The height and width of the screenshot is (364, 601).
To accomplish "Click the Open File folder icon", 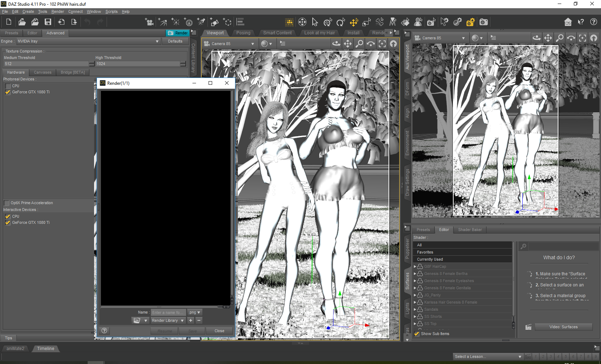I will [x=22, y=22].
